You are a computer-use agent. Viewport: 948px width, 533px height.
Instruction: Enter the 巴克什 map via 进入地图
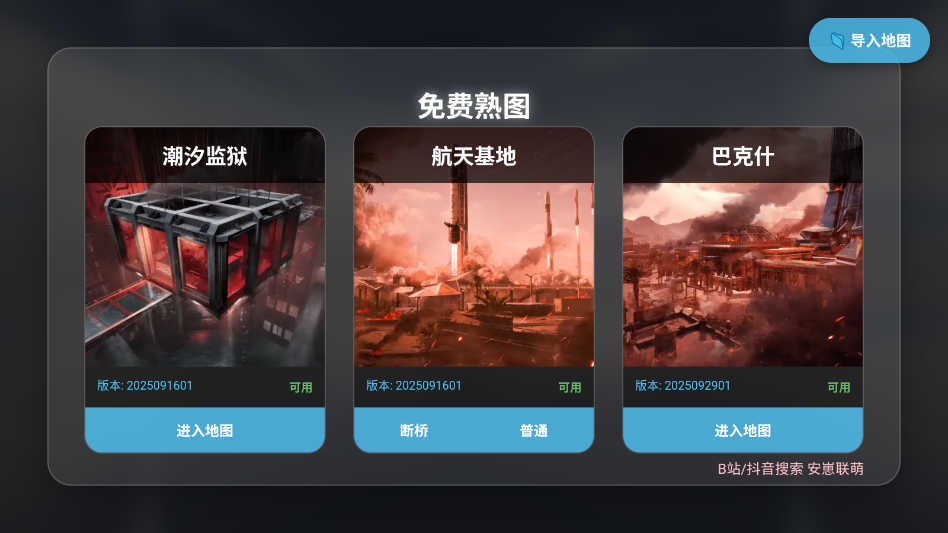(x=743, y=430)
